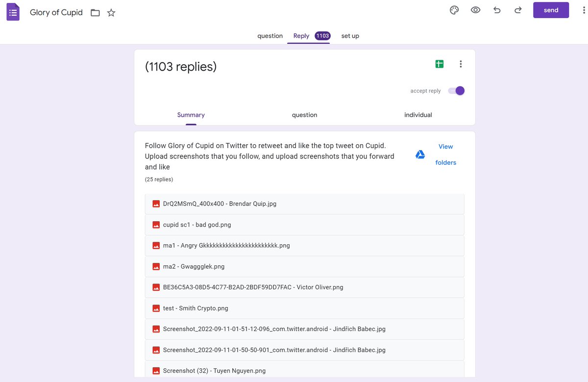Open image icon for Smith Crypto file
This screenshot has width=588, height=382.
(x=156, y=308)
